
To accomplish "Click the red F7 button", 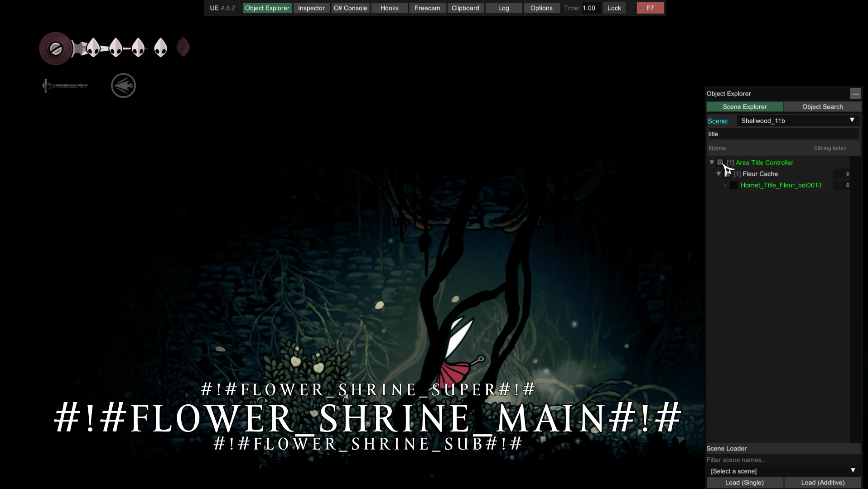I will click(650, 8).
